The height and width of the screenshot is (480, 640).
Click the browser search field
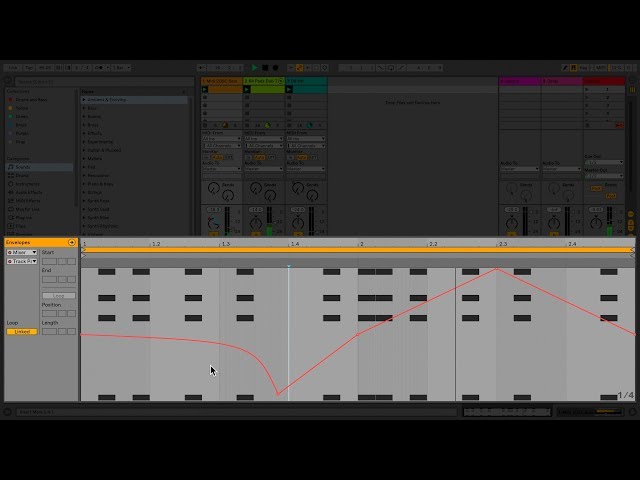point(104,82)
